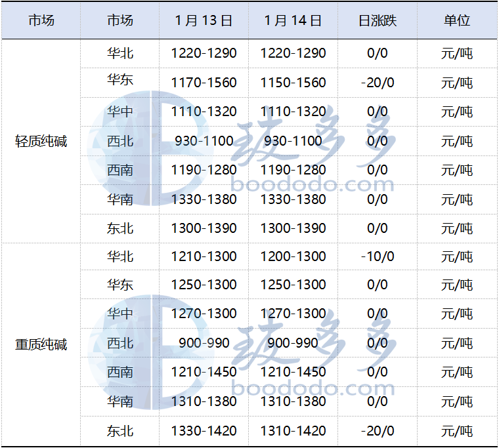Select 1月14日 price 1210-1450 for 重质纯碱 西南
Viewport: 499px width, 448px height.
293,372
